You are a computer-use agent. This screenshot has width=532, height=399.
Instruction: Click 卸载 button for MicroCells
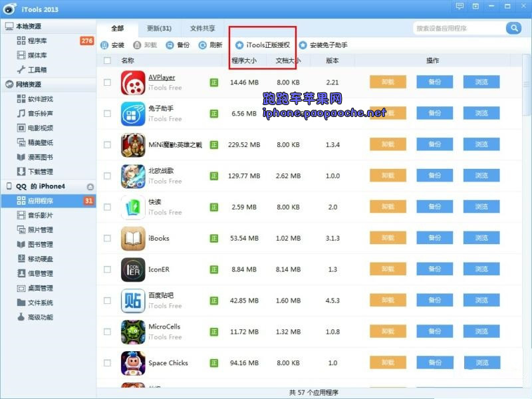coord(388,331)
